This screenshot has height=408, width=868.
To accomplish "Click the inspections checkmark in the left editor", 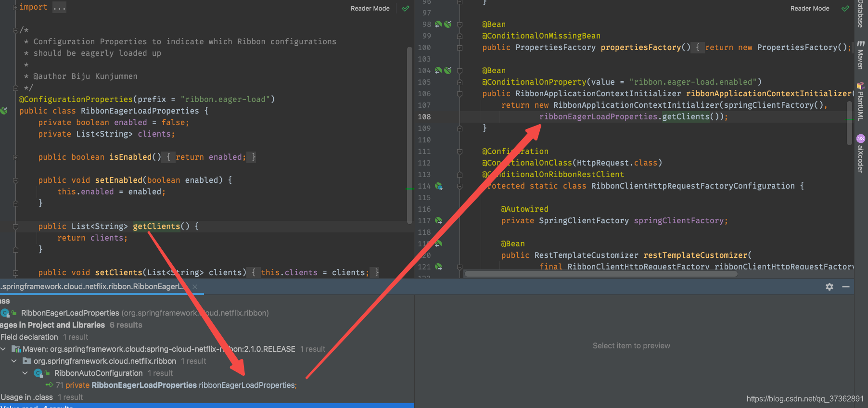I will [406, 9].
